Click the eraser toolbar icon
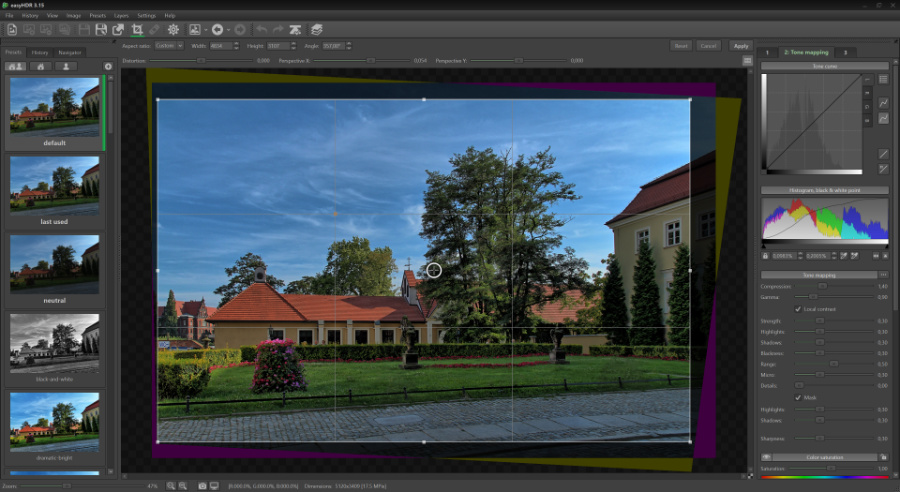900x492 pixels. point(154,30)
